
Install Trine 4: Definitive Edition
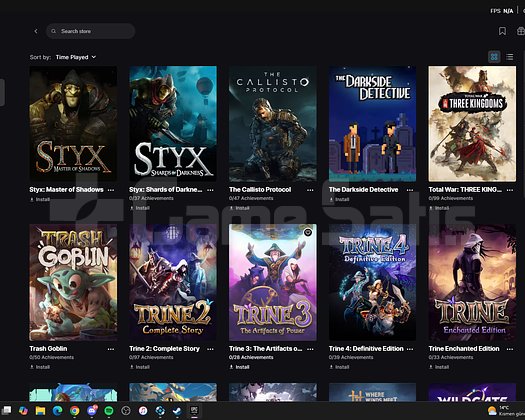339,367
